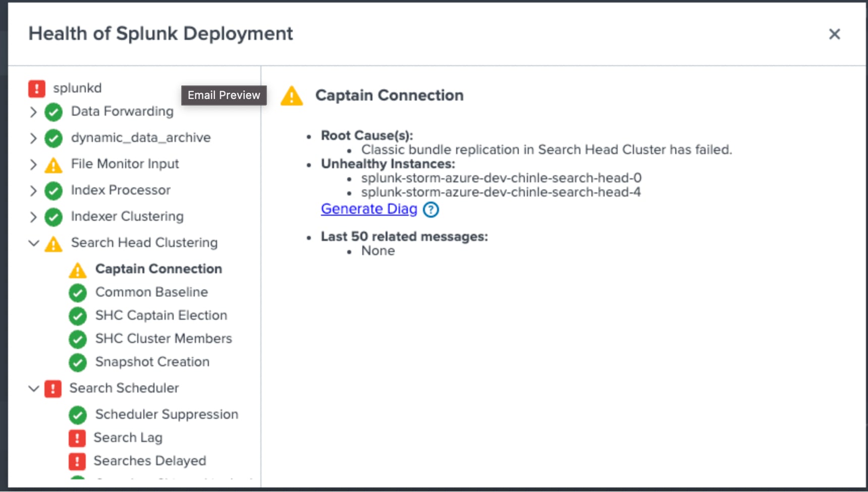Select the Searches Delayed tree item
The image size is (868, 492).
150,461
